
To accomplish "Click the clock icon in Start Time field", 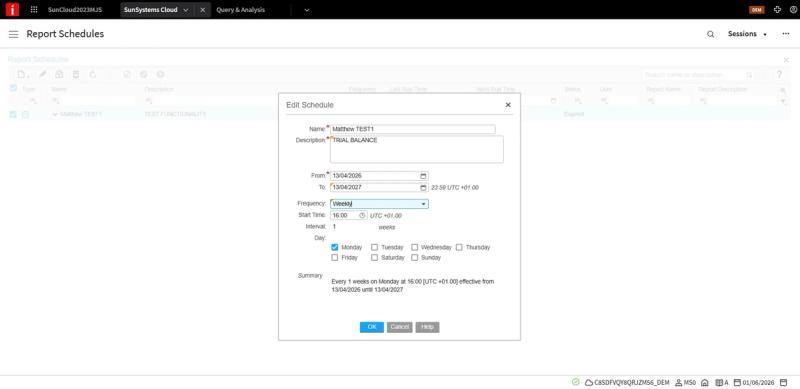I will (x=362, y=215).
